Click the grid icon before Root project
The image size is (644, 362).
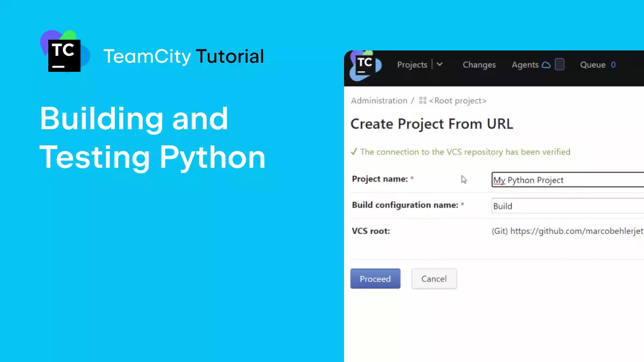point(423,101)
